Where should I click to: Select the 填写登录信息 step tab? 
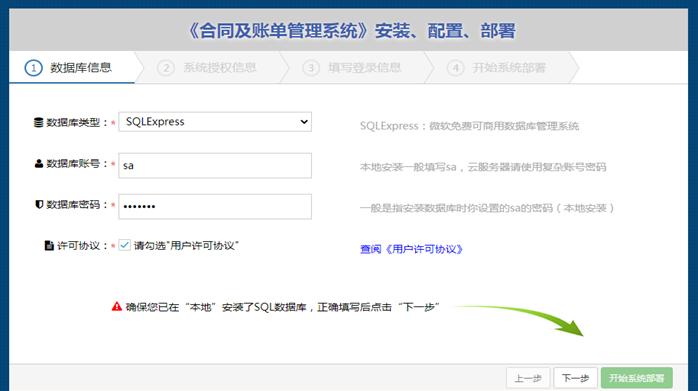pos(357,68)
